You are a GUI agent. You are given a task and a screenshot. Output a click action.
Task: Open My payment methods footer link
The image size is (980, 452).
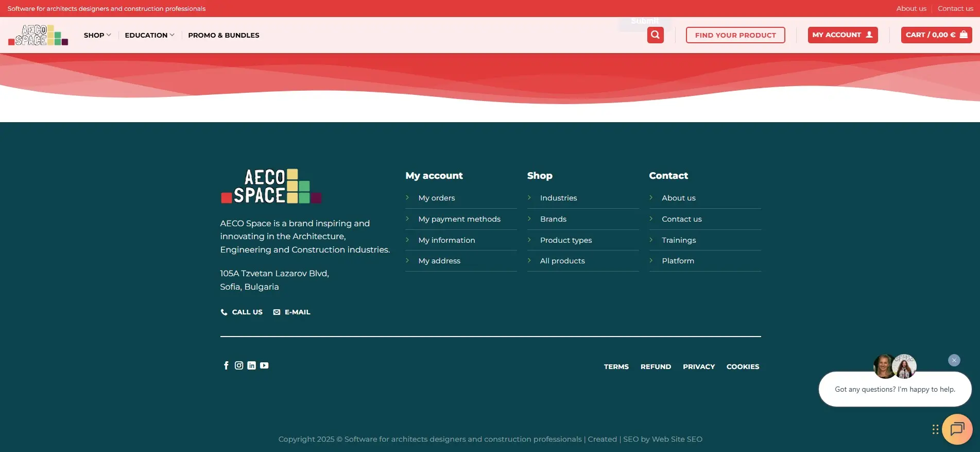459,219
